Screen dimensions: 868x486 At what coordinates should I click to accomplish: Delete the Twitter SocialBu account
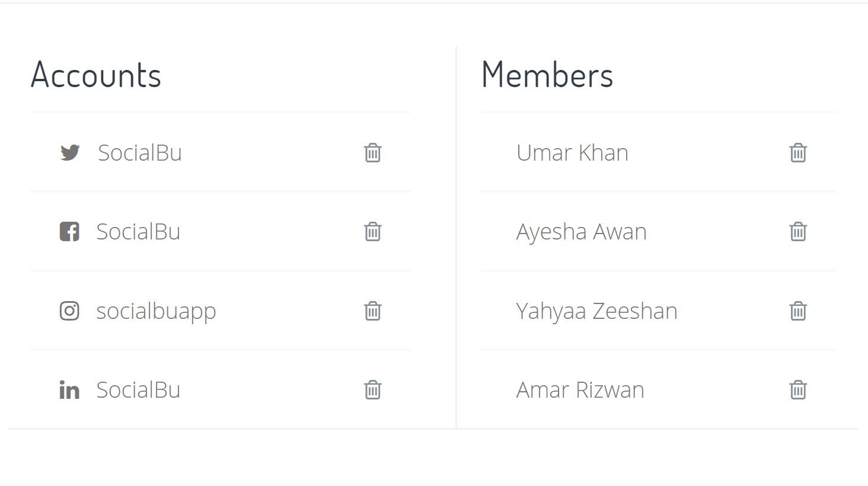point(372,152)
